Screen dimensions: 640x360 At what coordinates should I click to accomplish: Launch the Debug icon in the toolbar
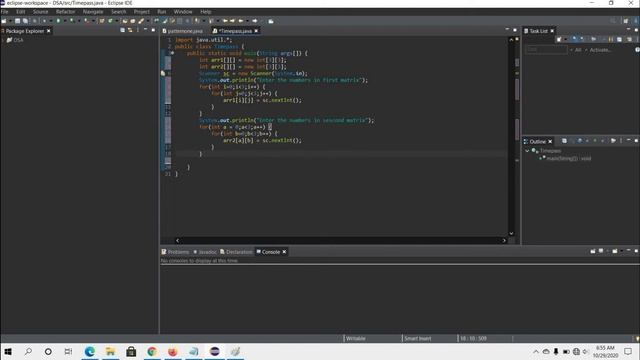tap(44, 21)
